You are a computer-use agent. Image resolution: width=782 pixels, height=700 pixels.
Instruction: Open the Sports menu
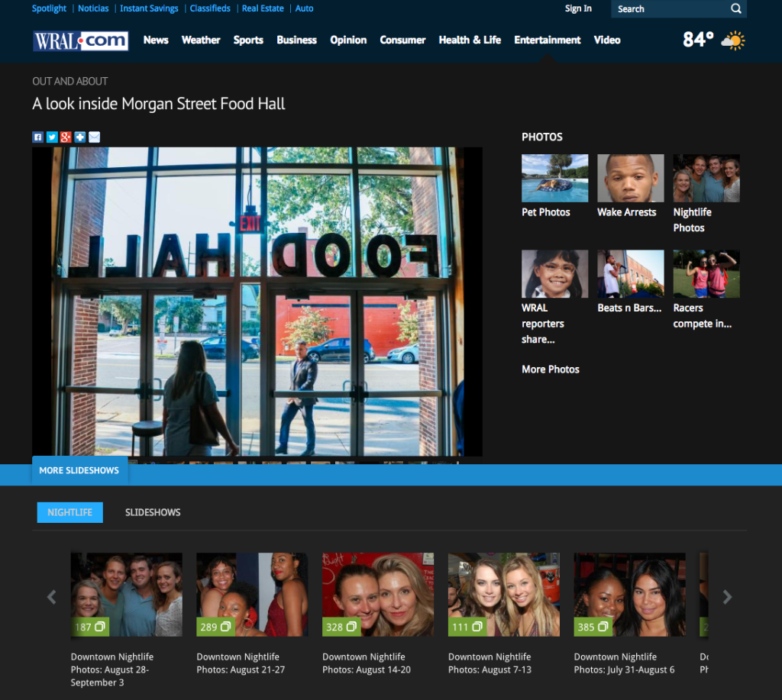click(248, 40)
